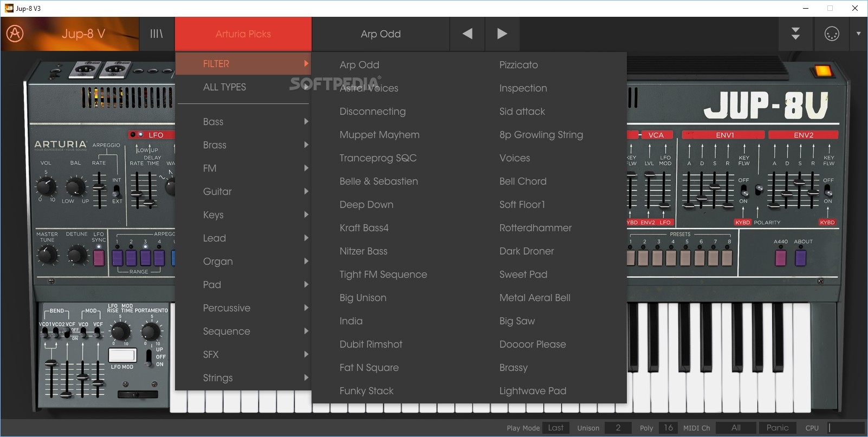Select hardware preset button 4
Image resolution: width=868 pixels, height=437 pixels.
[x=671, y=258]
